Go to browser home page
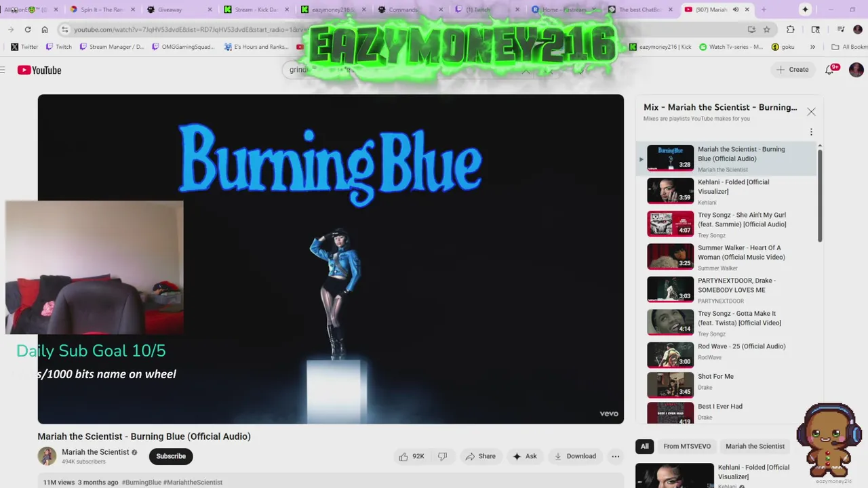The image size is (868, 488). [45, 29]
